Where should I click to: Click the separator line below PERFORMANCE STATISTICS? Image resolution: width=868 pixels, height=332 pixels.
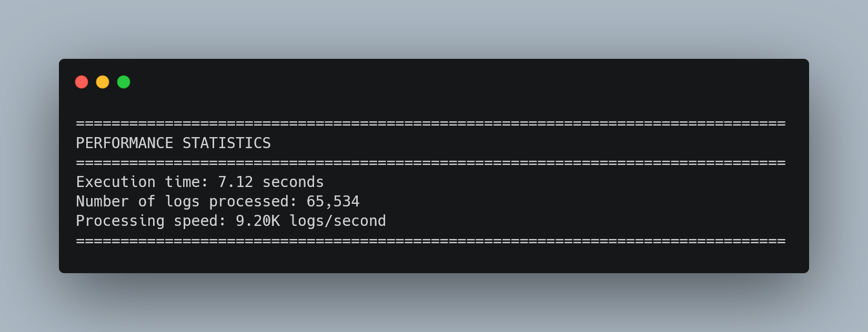coord(431,162)
